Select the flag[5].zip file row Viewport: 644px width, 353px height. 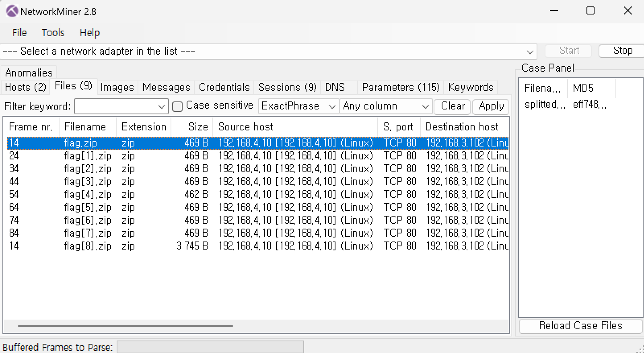258,207
